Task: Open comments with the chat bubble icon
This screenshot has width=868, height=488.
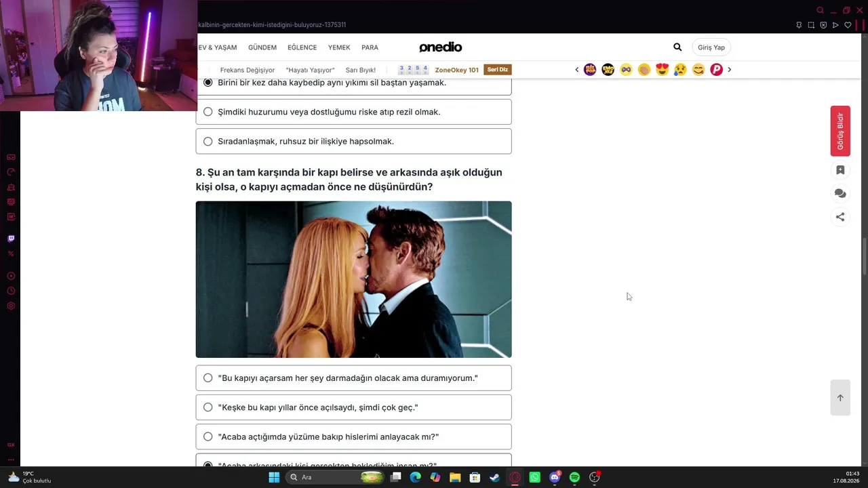Action: pos(840,193)
